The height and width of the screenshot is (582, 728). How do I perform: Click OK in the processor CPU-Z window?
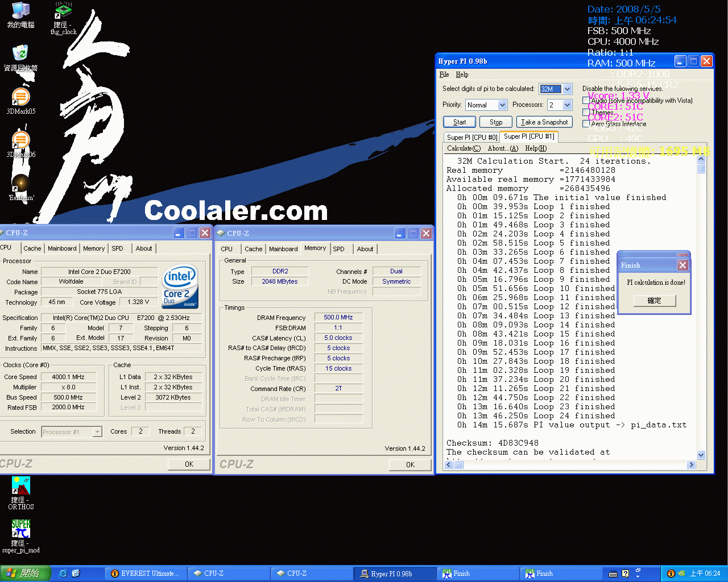click(x=189, y=464)
